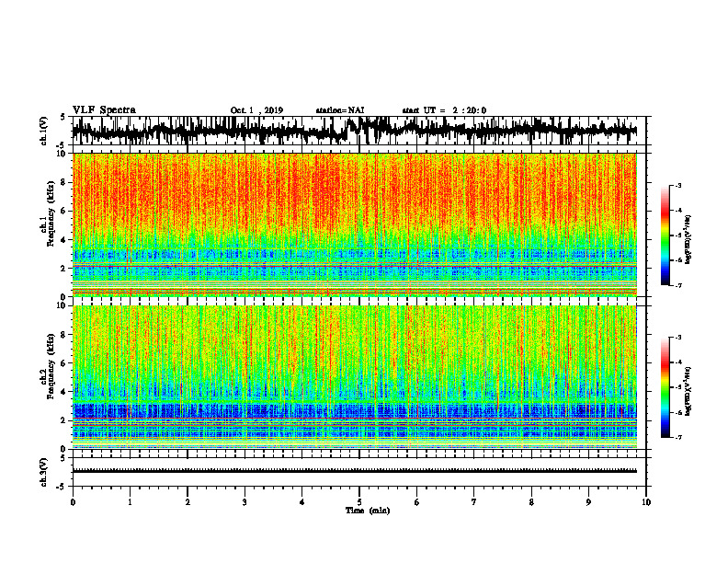Viewport: 728px width, 563px height.
Task: Click the "-7" label on ch.2 color scale
Action: [x=677, y=437]
